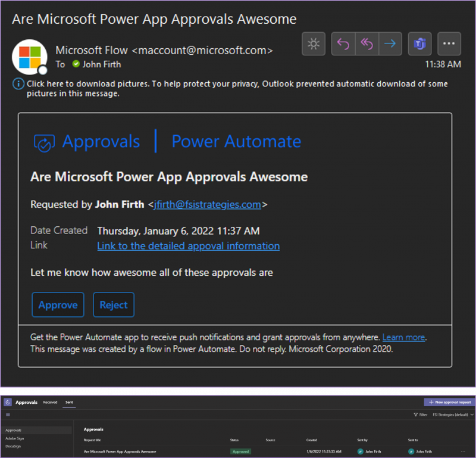Open the 'Are Microsoft Power App Approvals Awesome' request row
Image resolution: width=476 pixels, height=458 pixels.
(x=274, y=451)
